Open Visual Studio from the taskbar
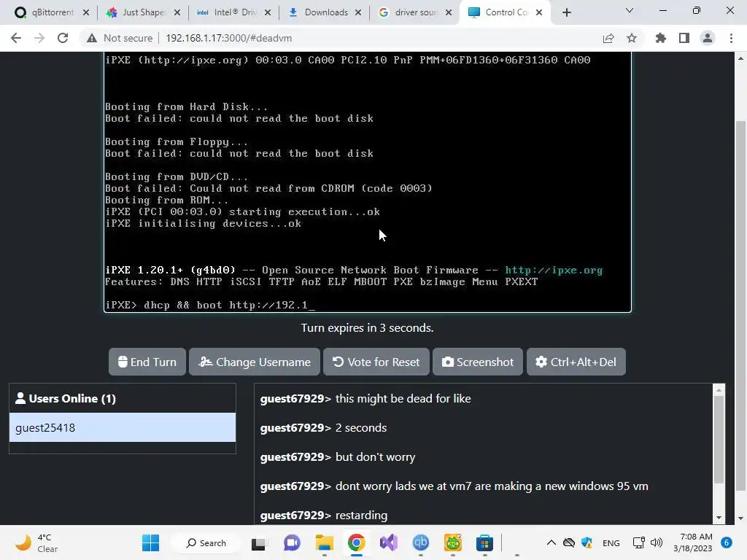The width and height of the screenshot is (747, 560). point(389,542)
